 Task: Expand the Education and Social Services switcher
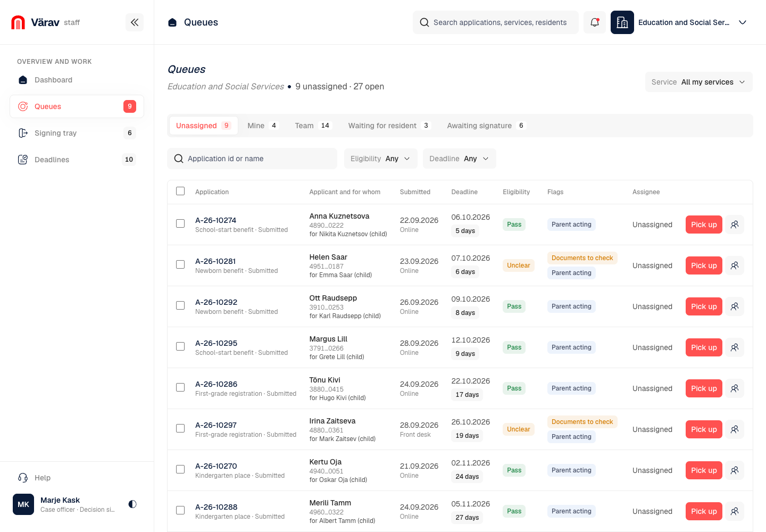(680, 22)
